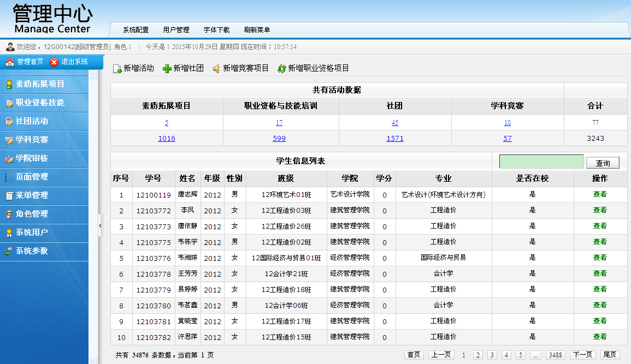Click the 职业资格技能 sidebar icon
The width and height of the screenshot is (631, 364).
[9, 103]
